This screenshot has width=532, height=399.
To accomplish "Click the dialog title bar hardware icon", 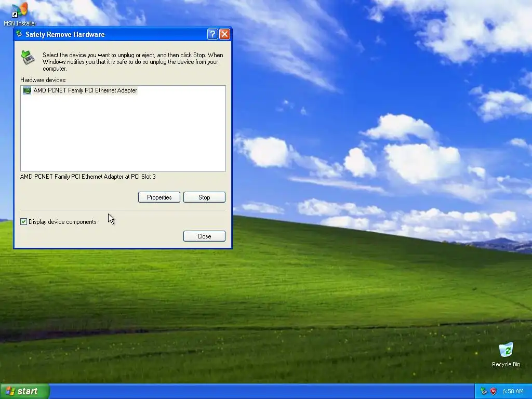I will coord(19,34).
